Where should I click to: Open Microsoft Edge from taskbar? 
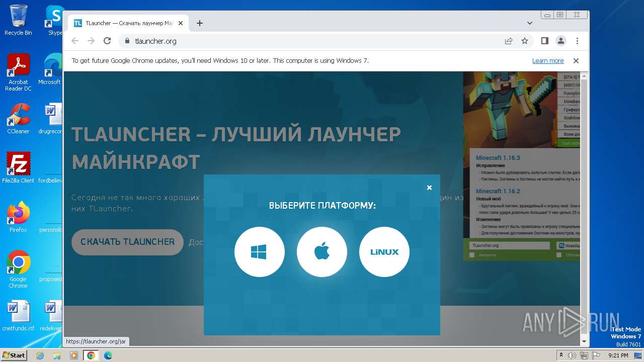[108, 355]
